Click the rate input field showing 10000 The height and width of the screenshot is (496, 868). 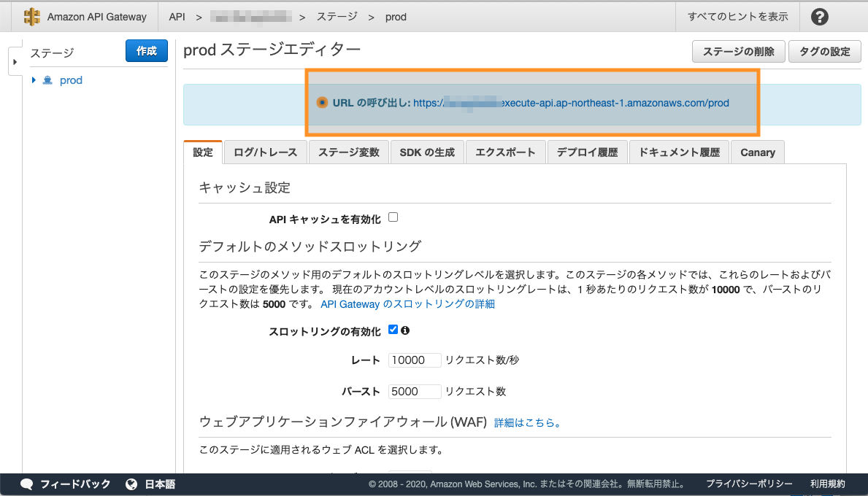(x=415, y=360)
